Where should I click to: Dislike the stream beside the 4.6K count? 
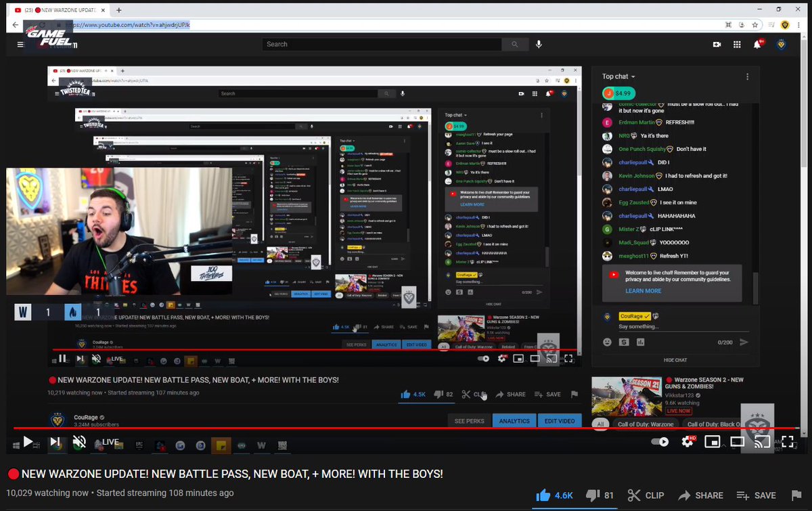[600, 495]
